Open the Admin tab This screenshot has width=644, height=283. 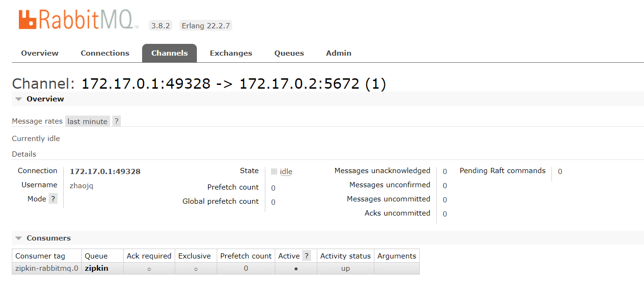(x=338, y=53)
